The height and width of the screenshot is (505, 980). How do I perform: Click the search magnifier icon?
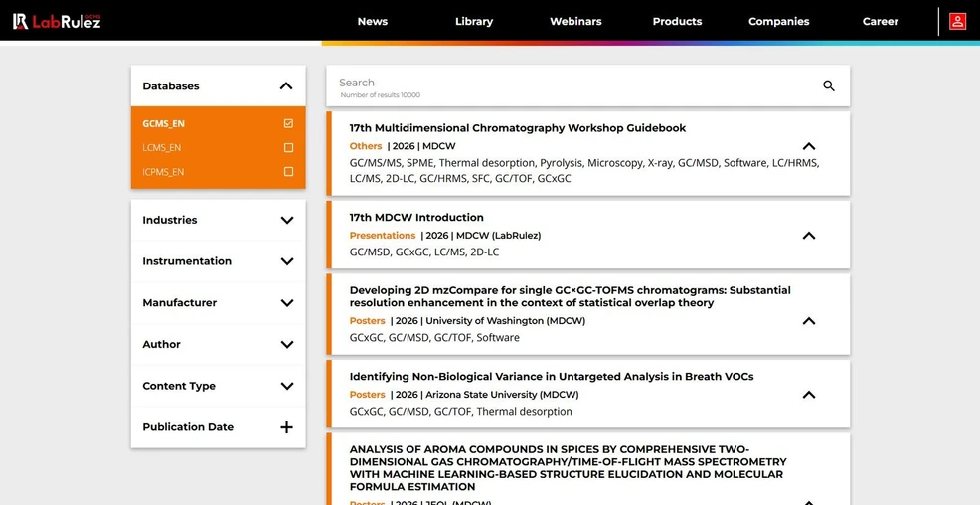[828, 86]
